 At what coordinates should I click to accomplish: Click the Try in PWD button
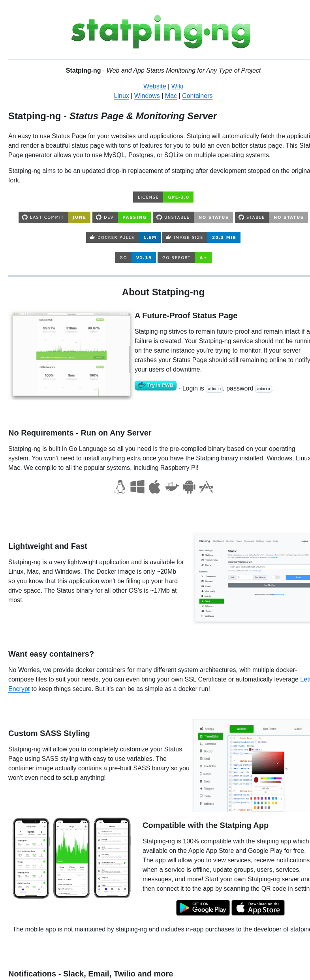156,385
